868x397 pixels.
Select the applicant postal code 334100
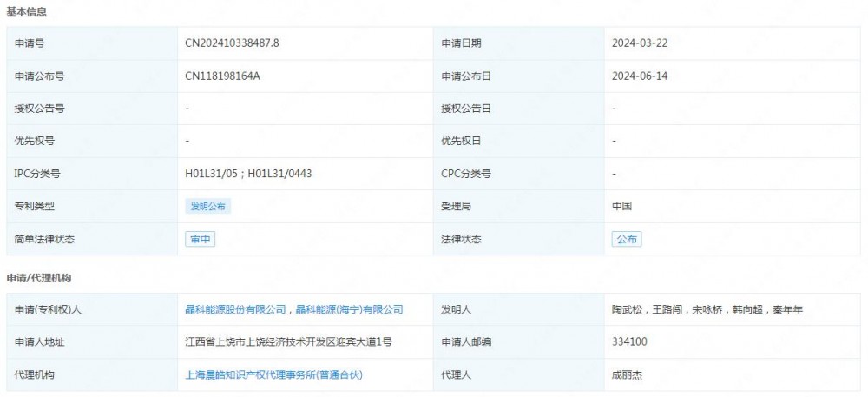point(629,342)
